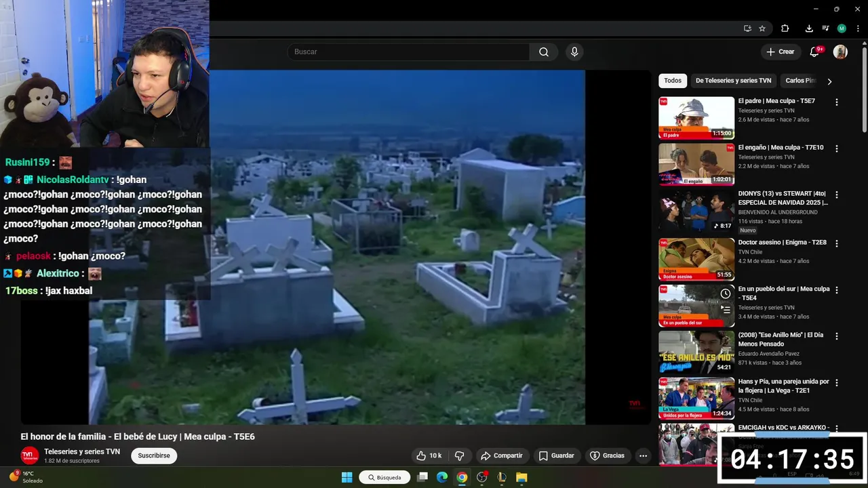
Task: Click the title El engaño | Mea culpa - T7E10
Action: [x=781, y=147]
